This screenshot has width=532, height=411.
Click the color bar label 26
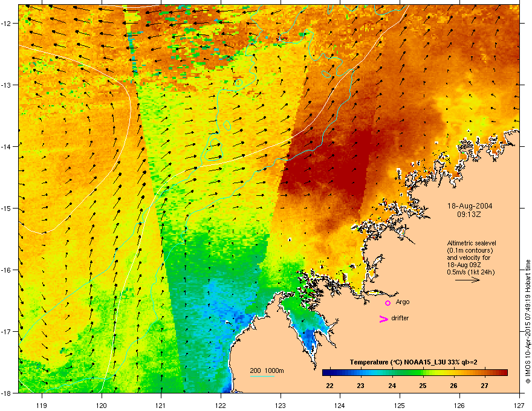pos(453,386)
